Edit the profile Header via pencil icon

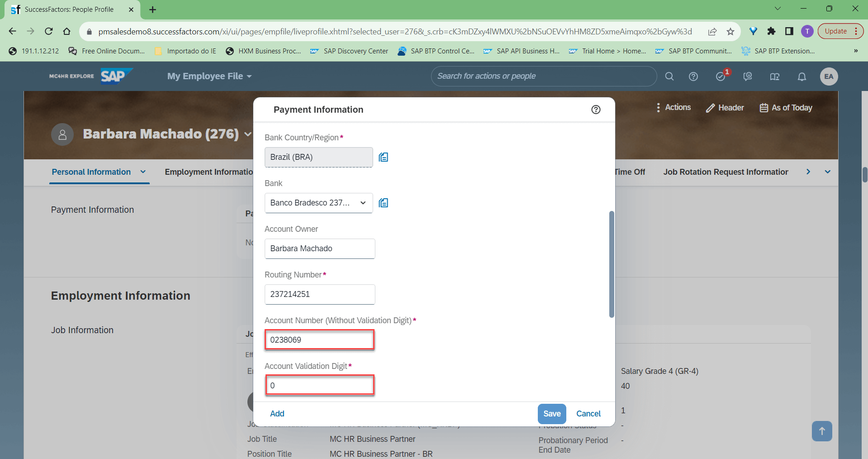(710, 107)
